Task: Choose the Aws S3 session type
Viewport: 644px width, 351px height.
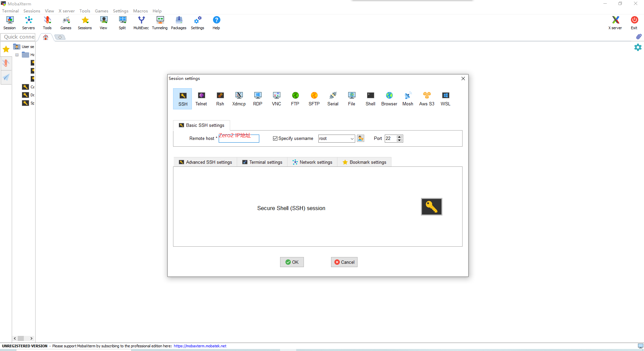Action: click(x=427, y=99)
